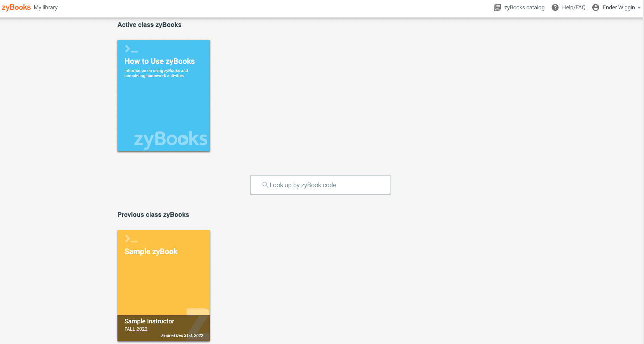
Task: Click the zyBooks logo in the header
Action: pyautogui.click(x=16, y=7)
